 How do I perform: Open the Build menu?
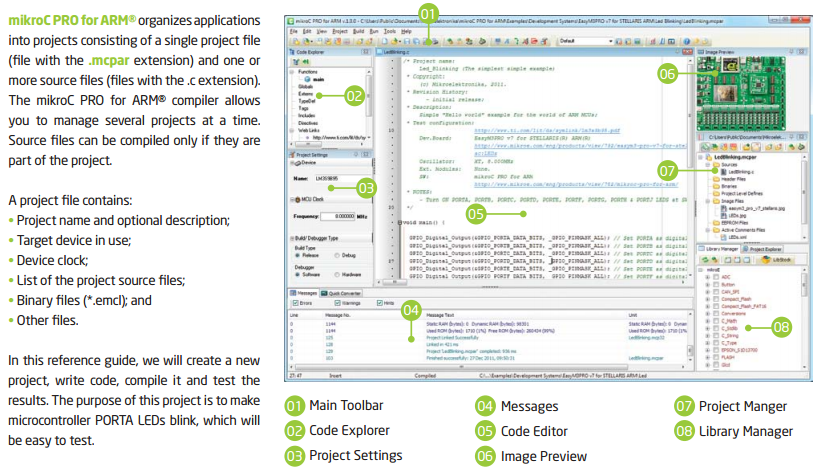click(358, 31)
